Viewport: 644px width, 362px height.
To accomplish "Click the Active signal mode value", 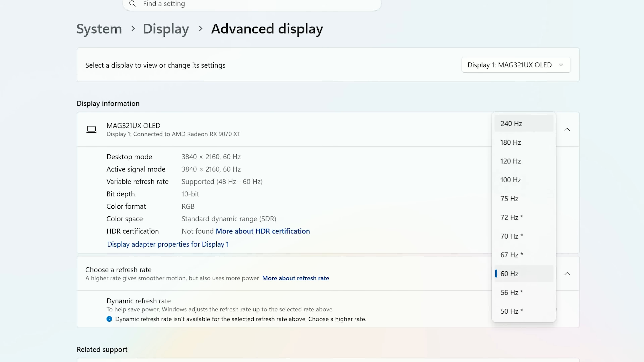I will click(x=211, y=169).
